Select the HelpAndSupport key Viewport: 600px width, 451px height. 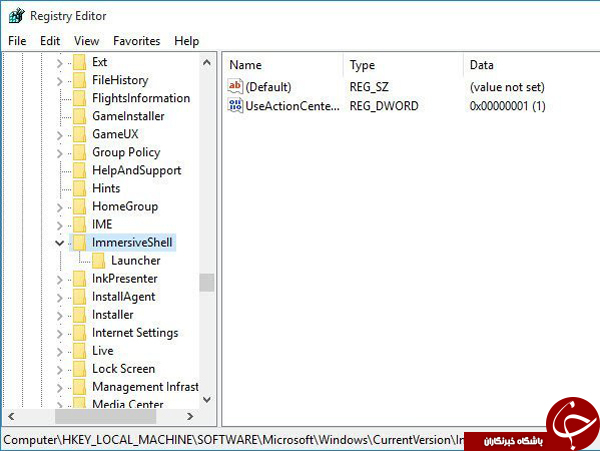137,170
